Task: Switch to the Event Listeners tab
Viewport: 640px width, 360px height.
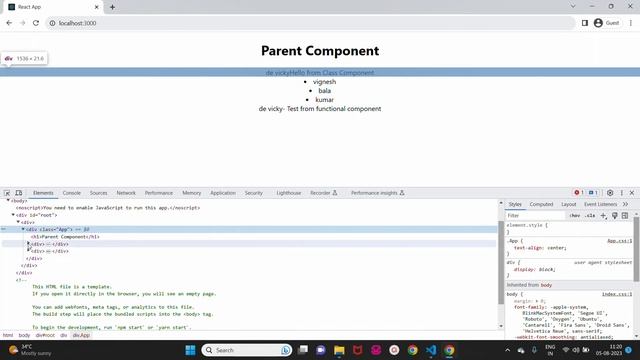Action: point(600,204)
